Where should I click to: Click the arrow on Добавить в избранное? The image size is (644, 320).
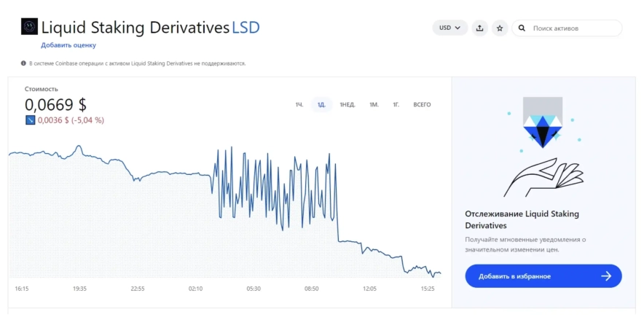click(x=605, y=276)
